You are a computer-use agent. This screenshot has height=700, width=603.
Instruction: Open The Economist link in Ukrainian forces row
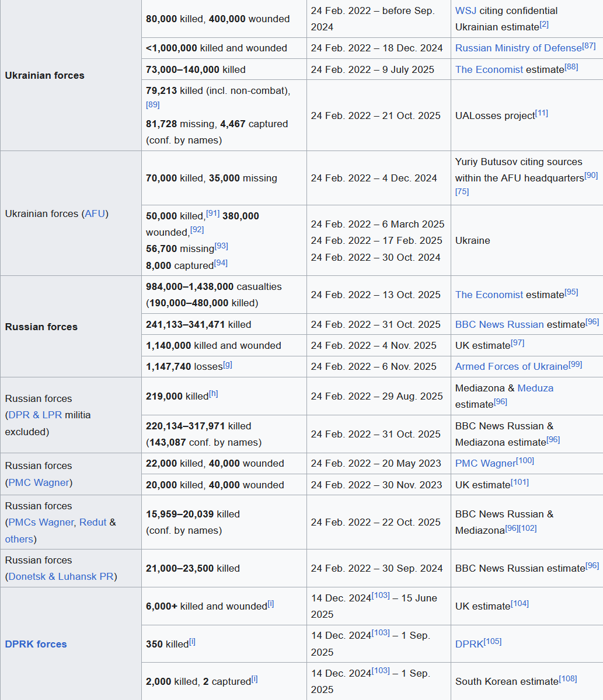[489, 69]
